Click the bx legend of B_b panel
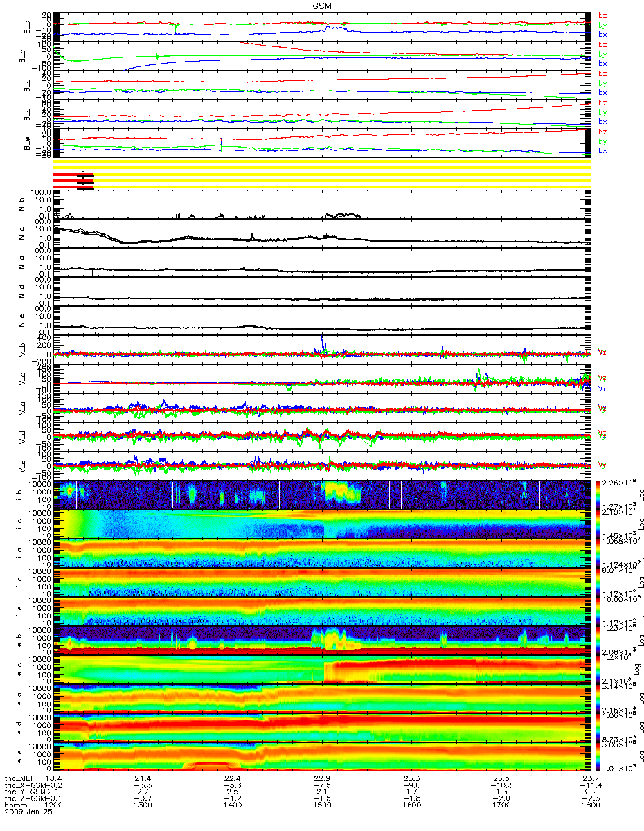644x831 pixels. [602, 34]
